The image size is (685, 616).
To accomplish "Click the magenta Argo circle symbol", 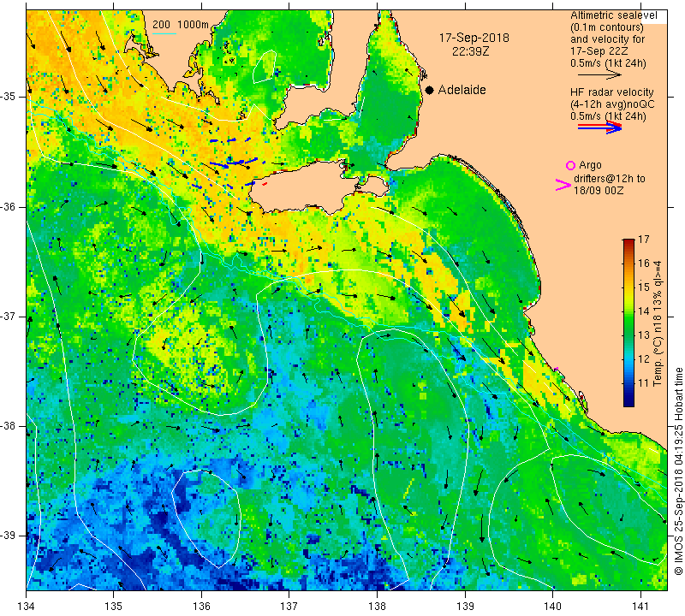I will (570, 165).
